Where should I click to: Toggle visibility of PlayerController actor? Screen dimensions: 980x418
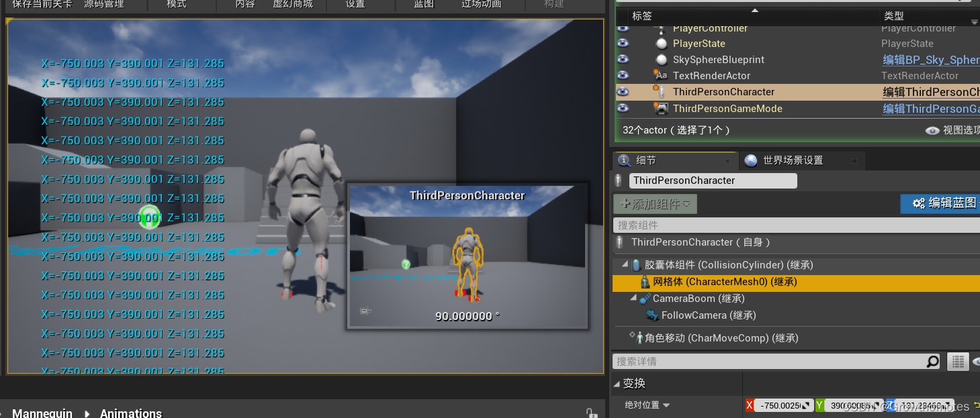tap(623, 28)
